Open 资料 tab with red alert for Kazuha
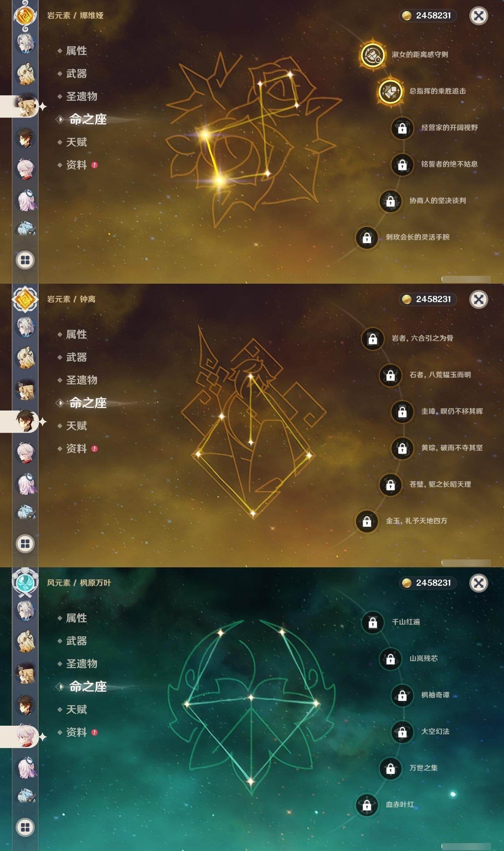This screenshot has height=851, width=504. (78, 732)
